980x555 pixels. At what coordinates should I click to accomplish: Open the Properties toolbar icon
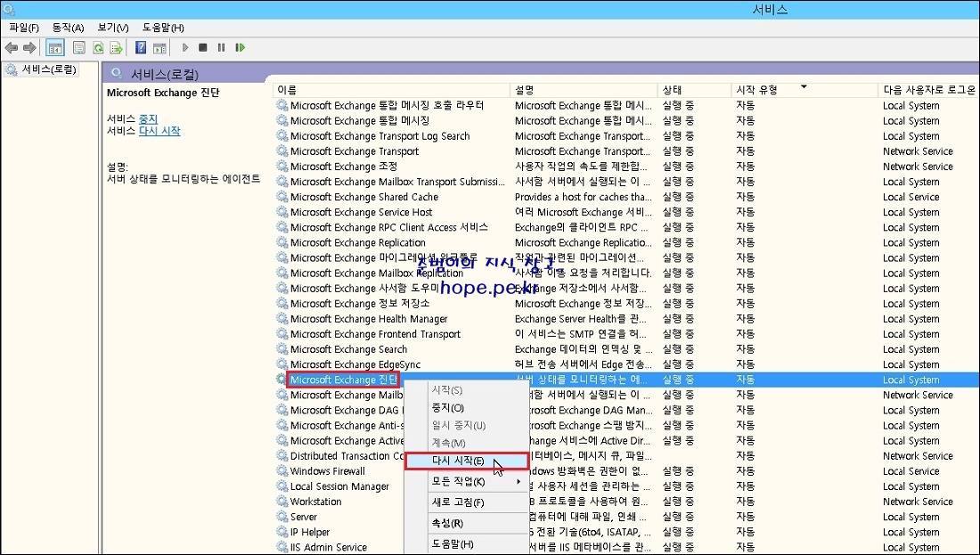(x=78, y=47)
